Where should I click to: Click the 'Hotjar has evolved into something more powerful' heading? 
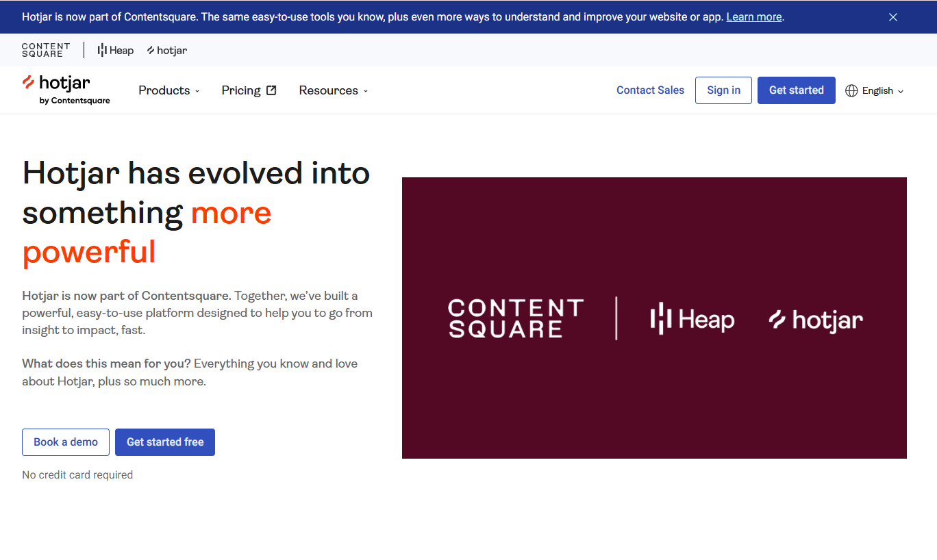197,212
